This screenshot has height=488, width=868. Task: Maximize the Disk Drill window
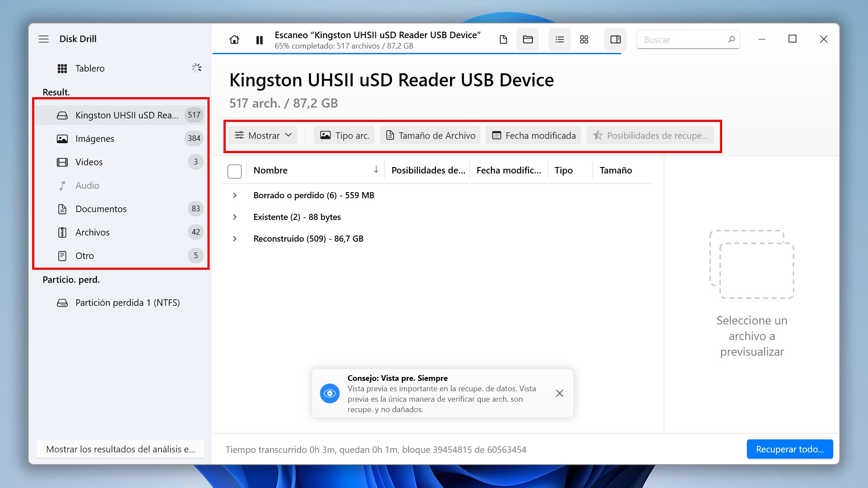pos(792,39)
